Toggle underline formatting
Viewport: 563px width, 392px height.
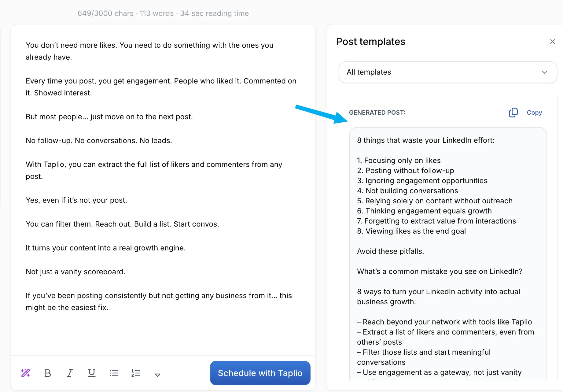tap(92, 373)
